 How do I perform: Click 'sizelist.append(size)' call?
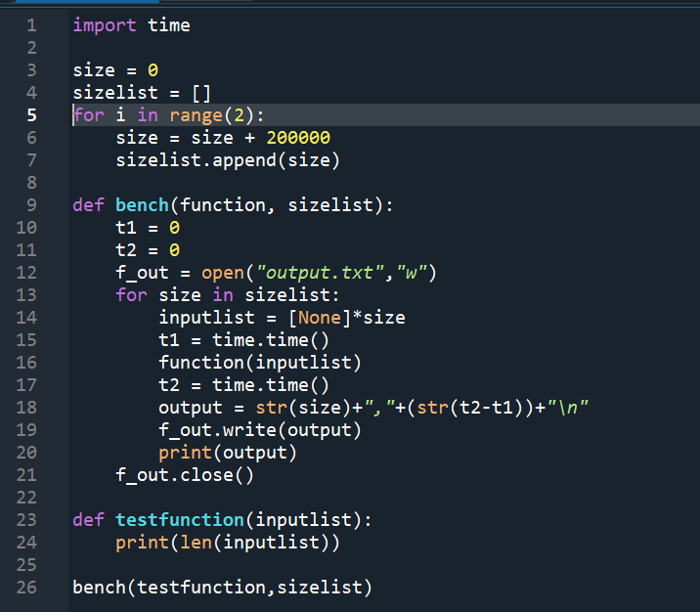pos(228,160)
